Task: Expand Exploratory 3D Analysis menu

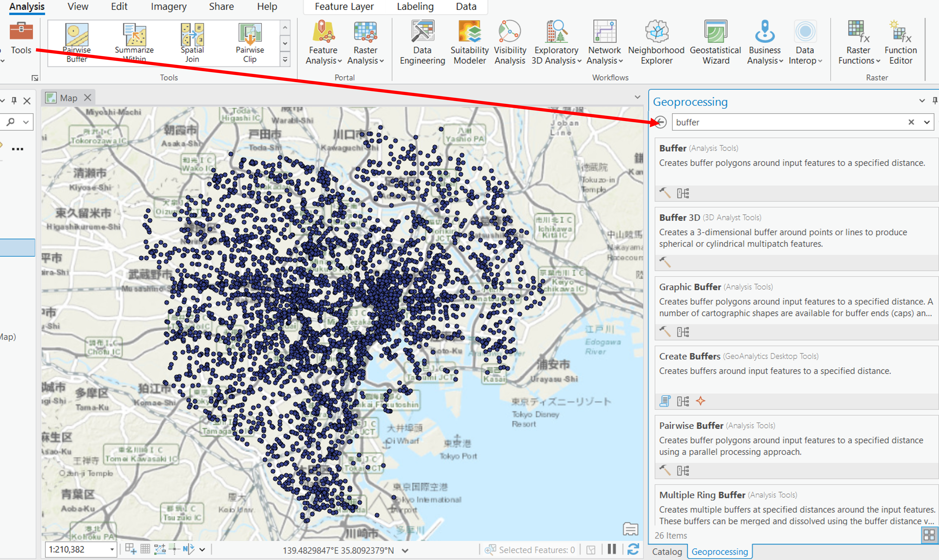Action: (556, 42)
